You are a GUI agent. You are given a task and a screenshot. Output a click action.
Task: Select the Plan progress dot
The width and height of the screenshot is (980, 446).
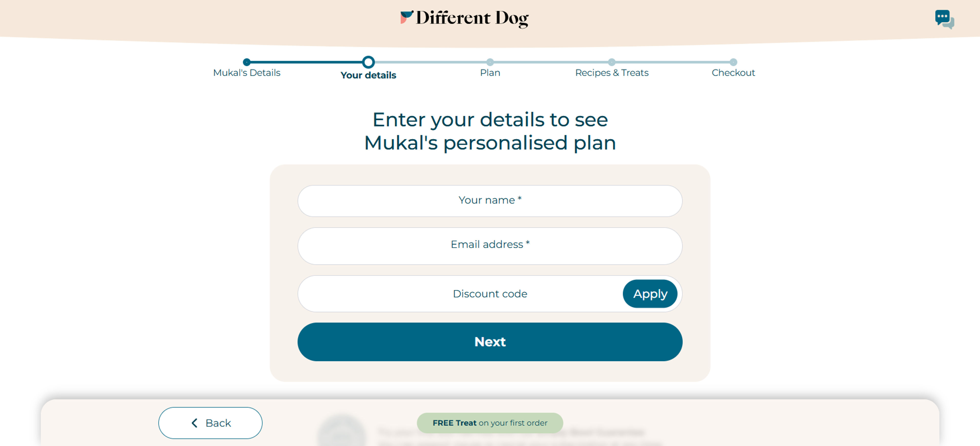[x=490, y=62]
